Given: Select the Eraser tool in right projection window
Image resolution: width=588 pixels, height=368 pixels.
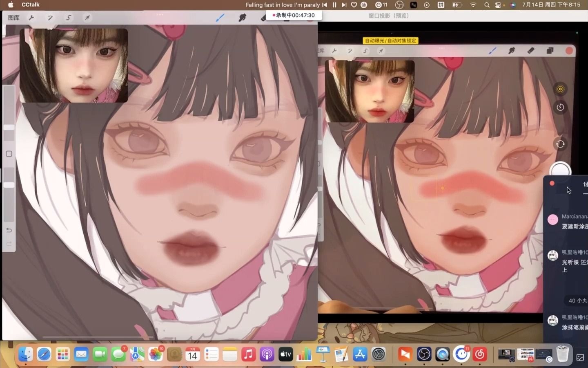Looking at the screenshot, I should [x=530, y=51].
